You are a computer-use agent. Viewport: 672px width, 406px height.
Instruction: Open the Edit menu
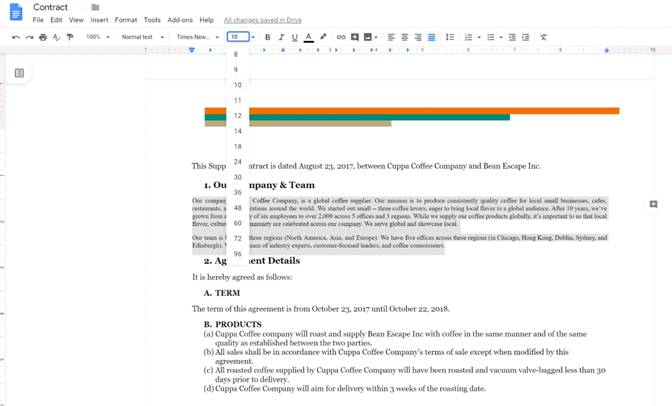click(x=56, y=20)
